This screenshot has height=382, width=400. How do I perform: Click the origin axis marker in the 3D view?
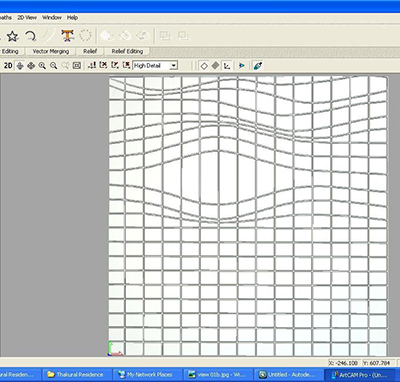coord(115,349)
